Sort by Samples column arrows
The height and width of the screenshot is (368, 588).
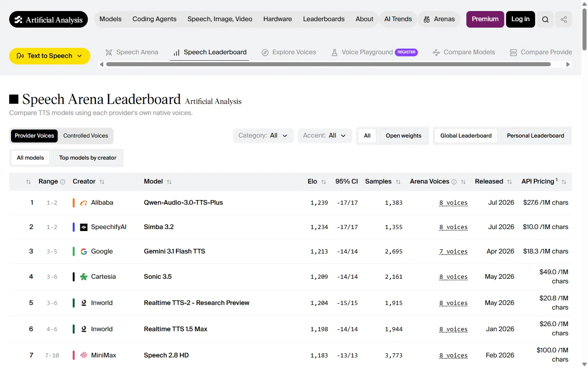[398, 182]
